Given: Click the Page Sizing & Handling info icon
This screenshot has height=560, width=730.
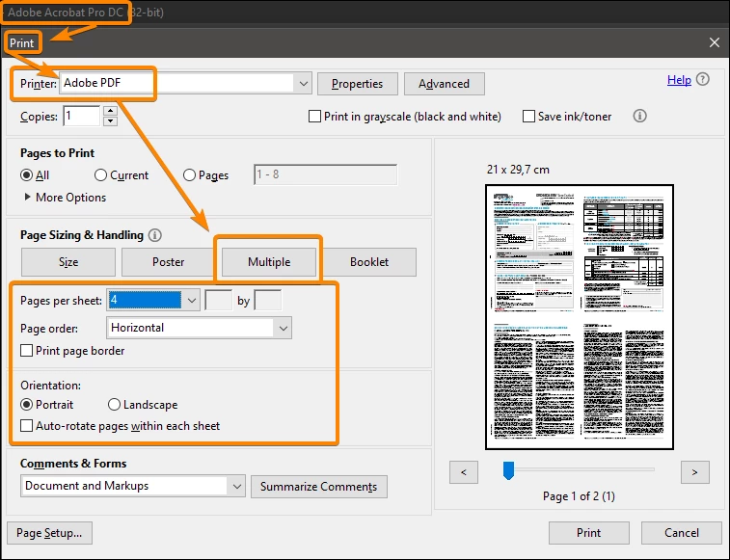Looking at the screenshot, I should pos(155,235).
